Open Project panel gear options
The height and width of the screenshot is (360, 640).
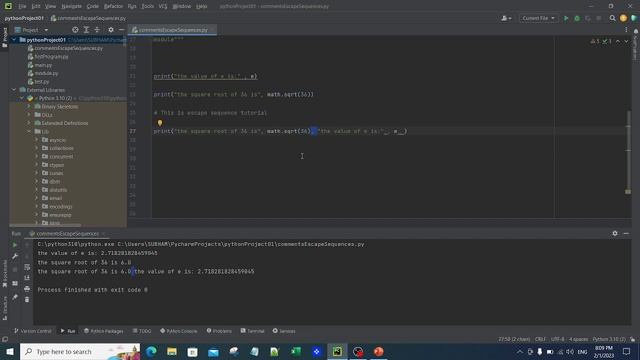tap(111, 30)
